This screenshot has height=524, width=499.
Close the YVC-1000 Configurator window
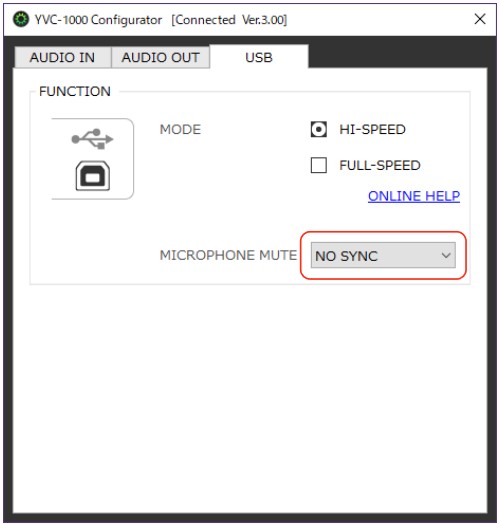click(480, 19)
